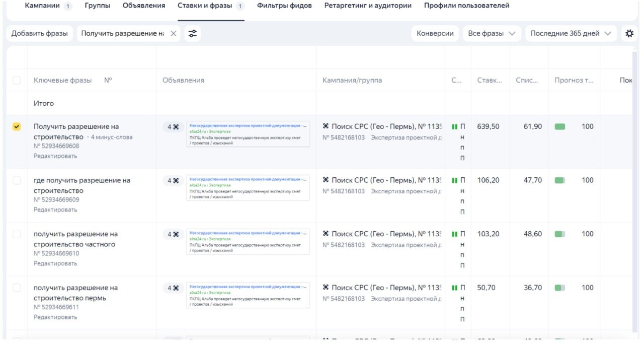The height and width of the screenshot is (344, 644).
Task: Check the где получить разрешение row checkbox
Action: tap(17, 180)
